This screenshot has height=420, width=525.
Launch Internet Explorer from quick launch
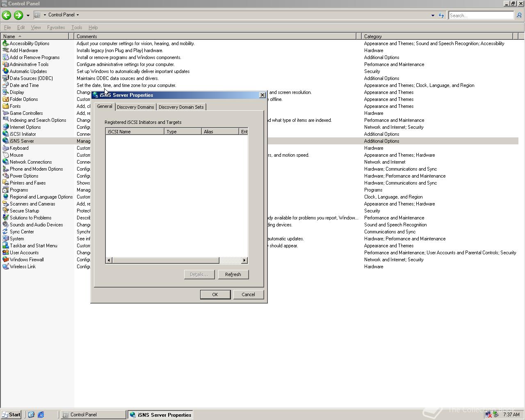tap(41, 415)
